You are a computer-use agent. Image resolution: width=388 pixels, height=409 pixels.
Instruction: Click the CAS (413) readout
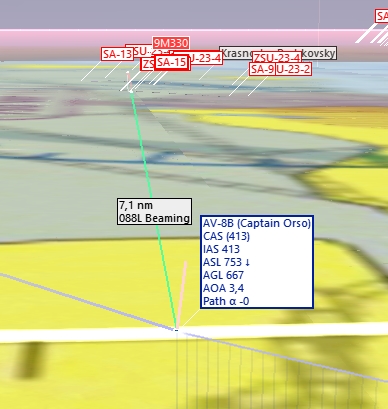pyautogui.click(x=226, y=236)
